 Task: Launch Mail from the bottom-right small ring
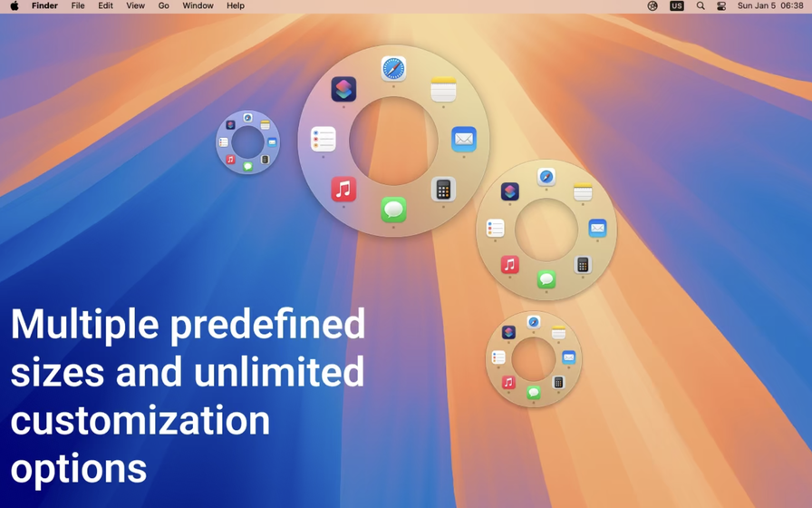click(x=568, y=357)
